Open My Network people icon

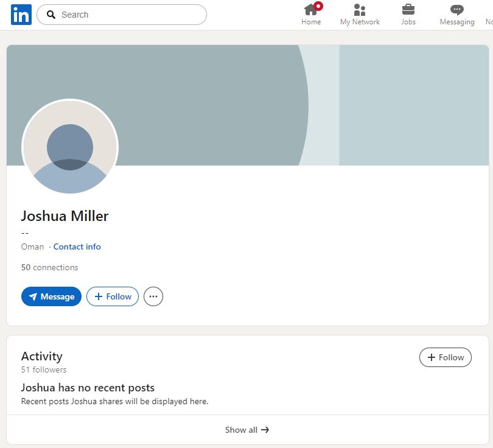(x=360, y=10)
